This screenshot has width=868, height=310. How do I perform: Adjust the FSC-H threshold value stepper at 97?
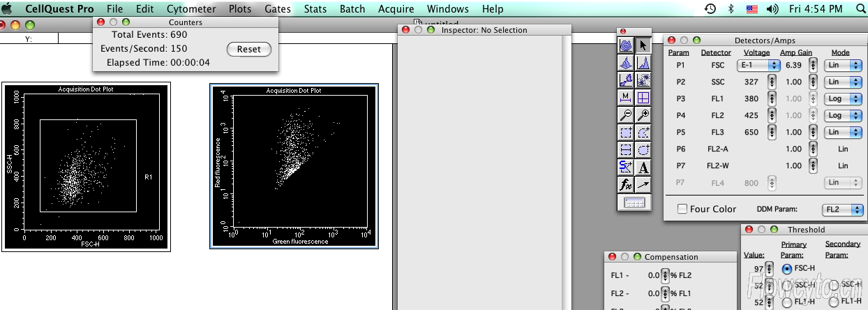768,269
